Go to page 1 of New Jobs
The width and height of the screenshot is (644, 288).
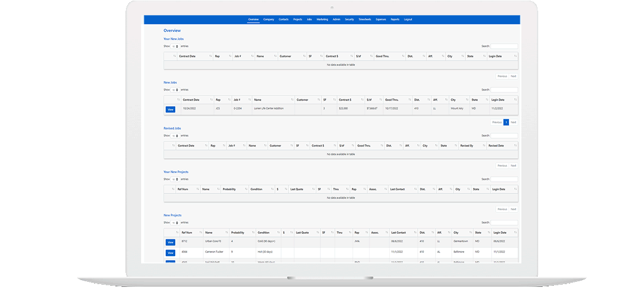coord(506,122)
